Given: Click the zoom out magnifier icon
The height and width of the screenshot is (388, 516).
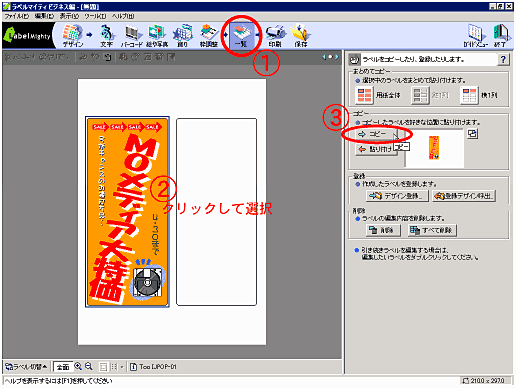Looking at the screenshot, I should point(89,366).
